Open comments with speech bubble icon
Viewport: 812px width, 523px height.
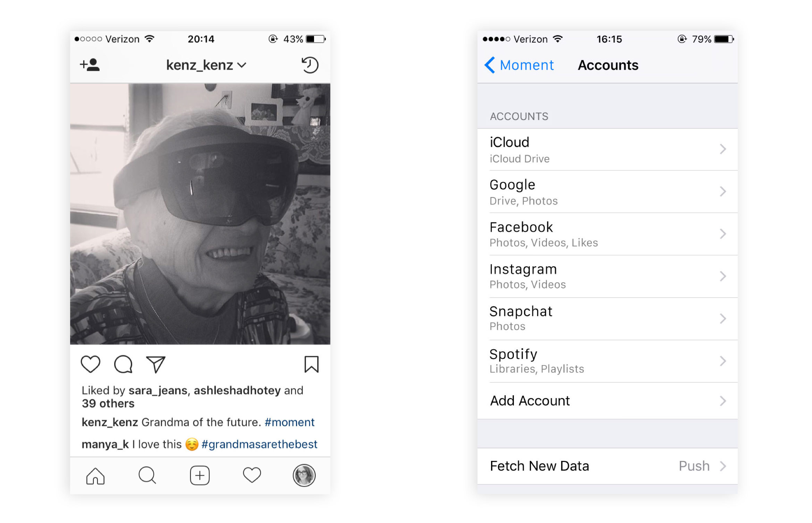pos(123,364)
